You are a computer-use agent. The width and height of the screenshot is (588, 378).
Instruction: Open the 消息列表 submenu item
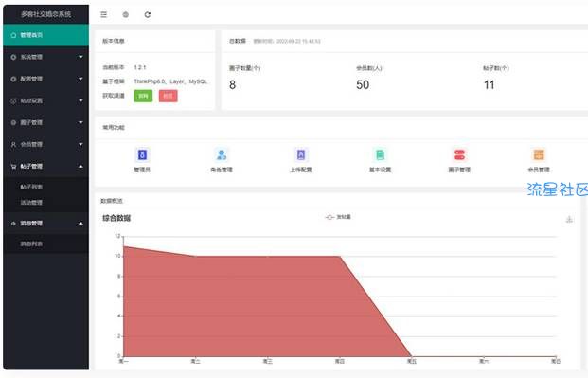tap(45, 244)
